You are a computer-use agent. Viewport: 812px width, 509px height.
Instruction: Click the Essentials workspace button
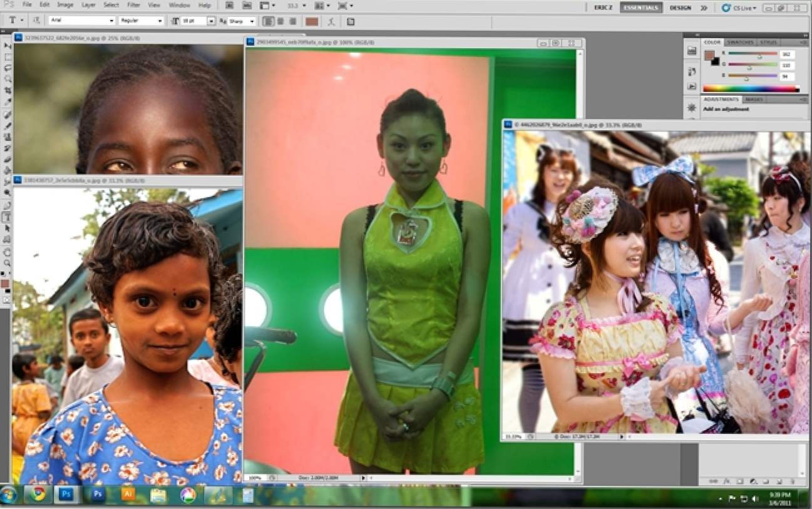pyautogui.click(x=640, y=8)
